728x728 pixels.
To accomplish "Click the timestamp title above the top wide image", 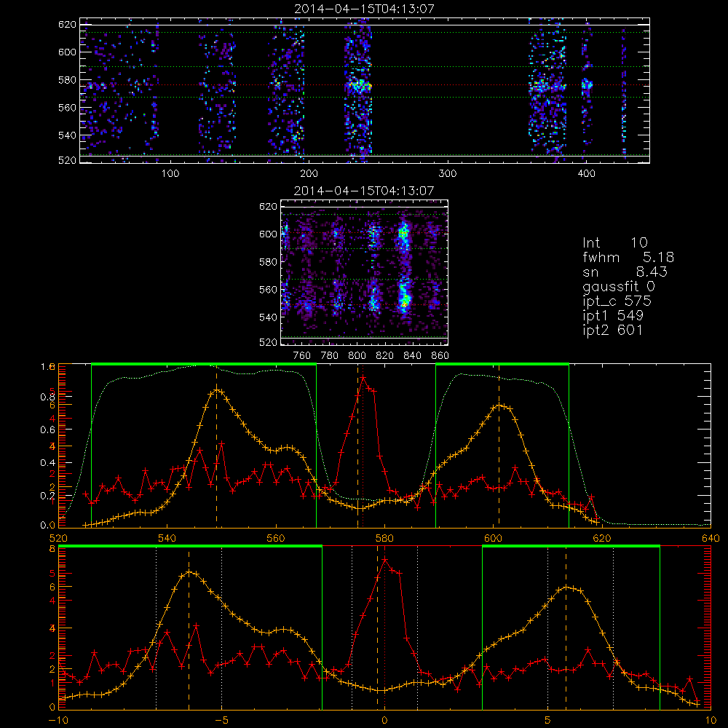I will coord(365,9).
